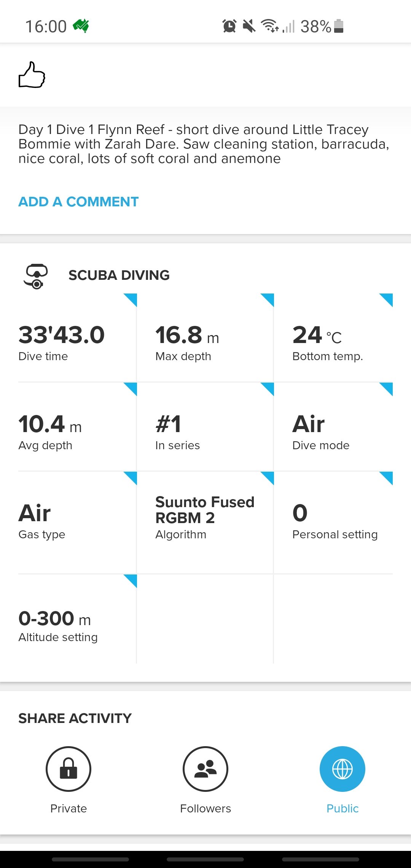The width and height of the screenshot is (411, 868).
Task: Tap the alarm clock status icon
Action: pyautogui.click(x=229, y=26)
